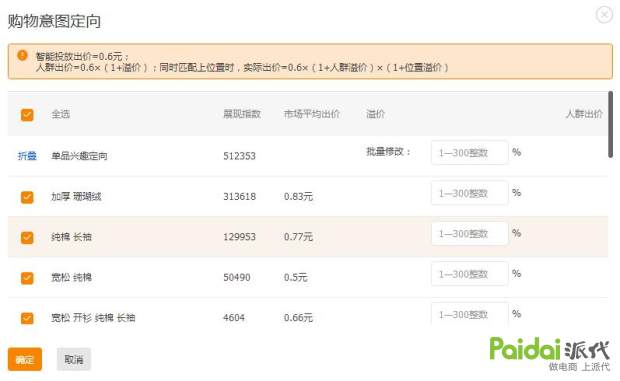Click premium input for 纯棉 长袖 row
620x381 pixels.
(x=469, y=234)
